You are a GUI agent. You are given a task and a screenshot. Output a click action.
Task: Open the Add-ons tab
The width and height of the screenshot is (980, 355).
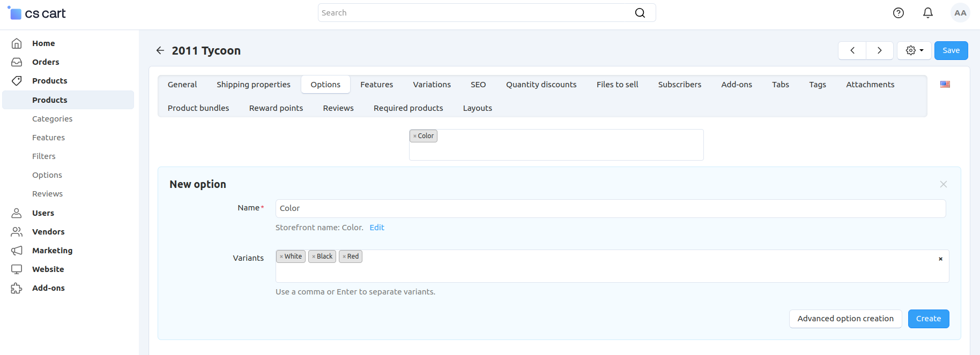[737, 85]
